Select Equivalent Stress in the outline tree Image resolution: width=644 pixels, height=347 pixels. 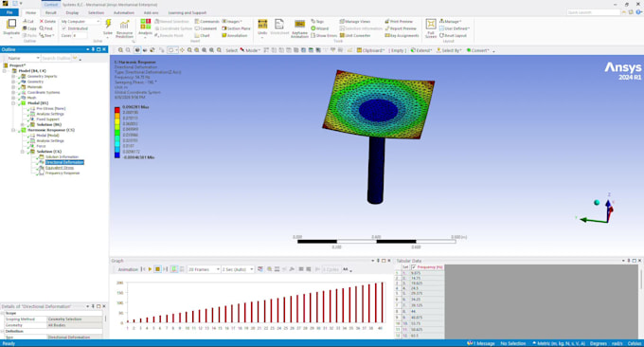[x=60, y=168]
